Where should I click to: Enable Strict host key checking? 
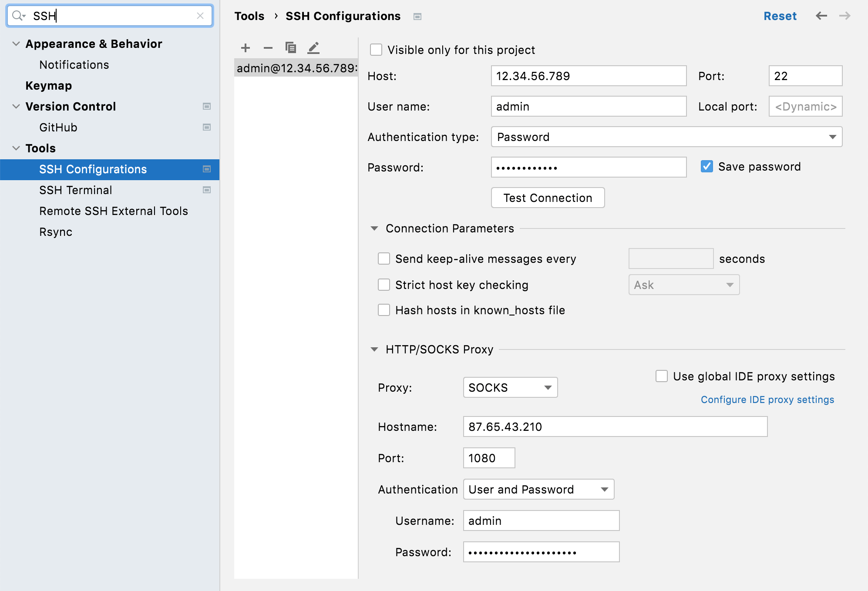(384, 285)
